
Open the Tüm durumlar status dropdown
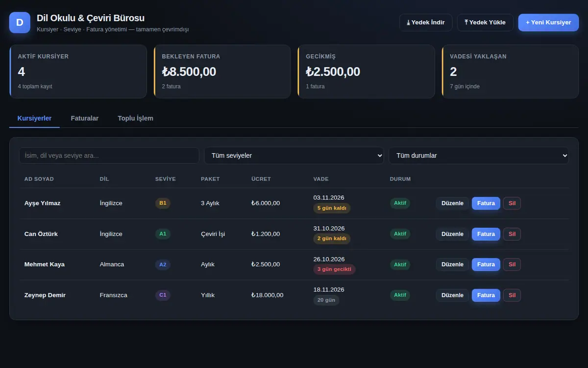pos(479,156)
